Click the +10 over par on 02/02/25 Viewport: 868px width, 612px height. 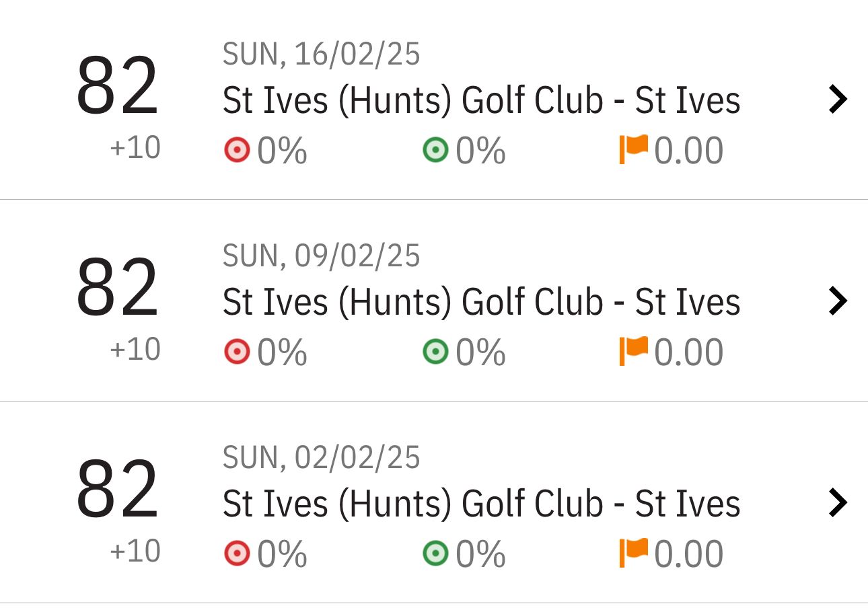tap(135, 551)
